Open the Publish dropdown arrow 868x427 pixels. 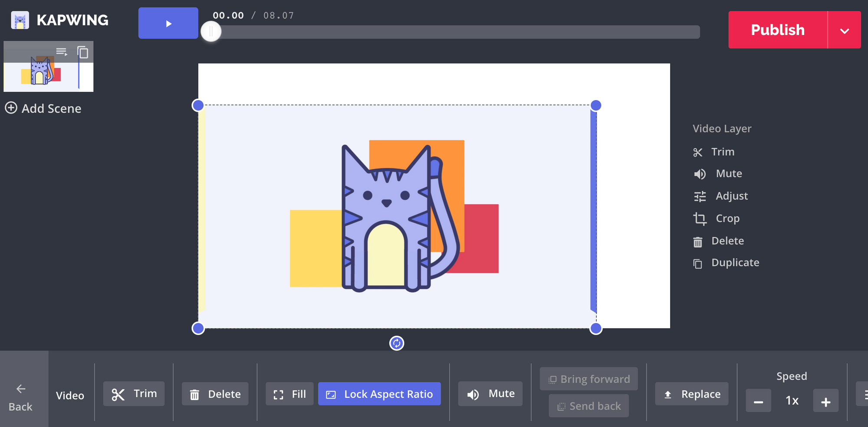point(844,30)
